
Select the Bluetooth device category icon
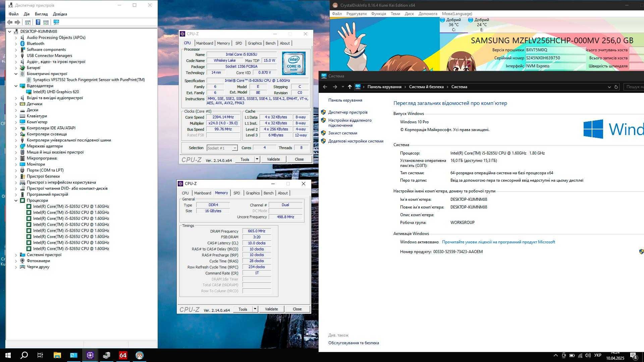point(22,44)
